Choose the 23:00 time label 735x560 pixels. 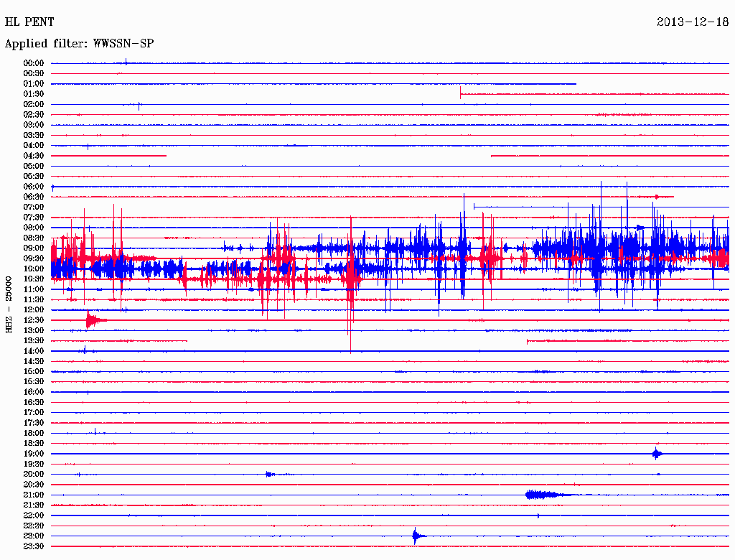click(34, 536)
